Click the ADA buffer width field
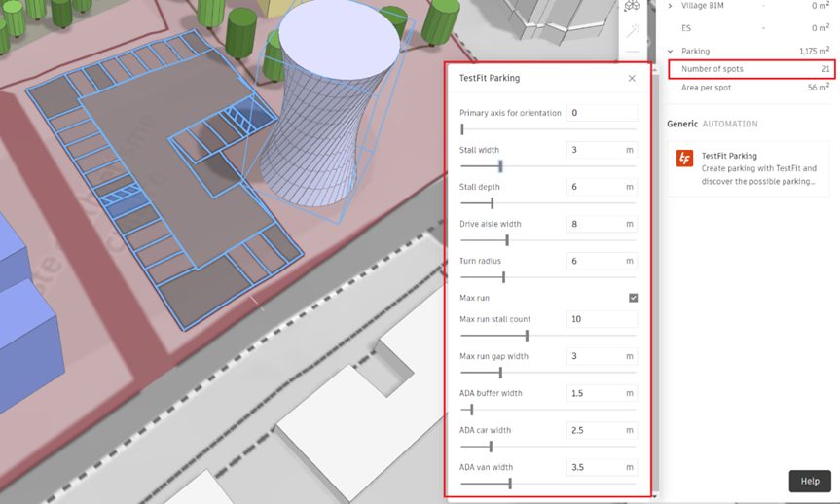Screen dimensions: 840x504 (602, 393)
